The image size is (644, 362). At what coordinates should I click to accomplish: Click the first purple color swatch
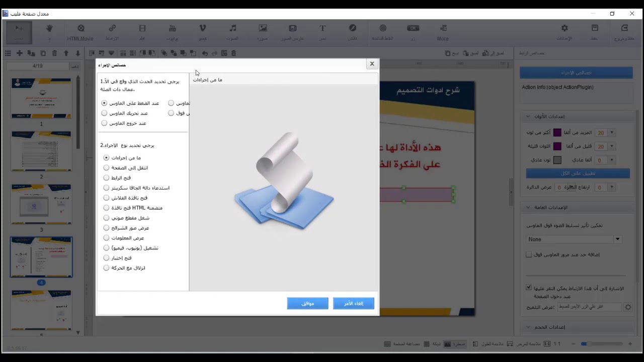point(557,133)
